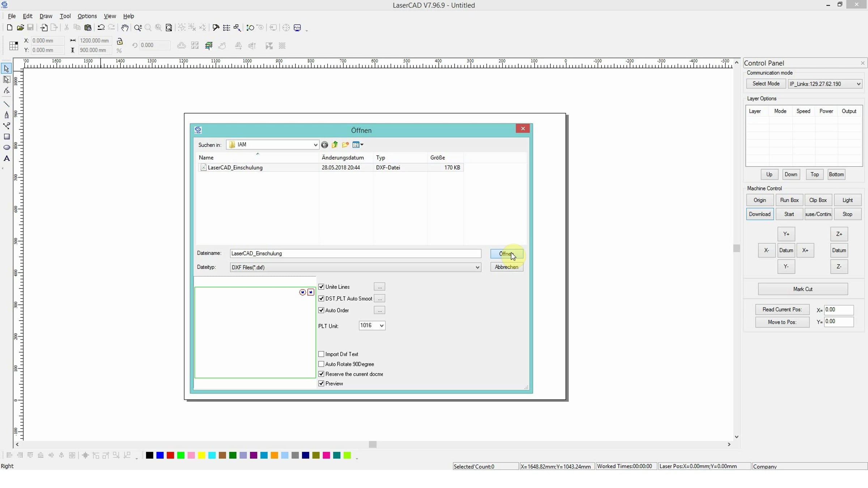Image resolution: width=868 pixels, height=488 pixels.
Task: Open the PLT Unit dropdown
Action: pos(381,326)
